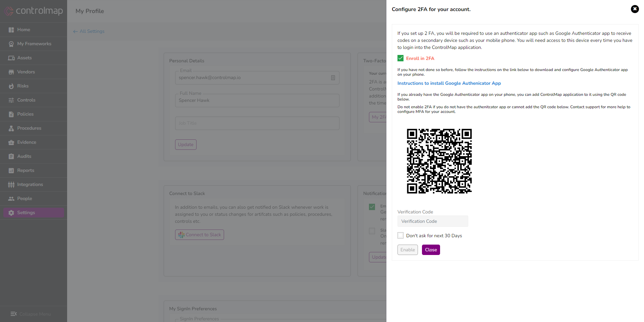Focus the Verification Code field
The image size is (644, 322).
[433, 221]
